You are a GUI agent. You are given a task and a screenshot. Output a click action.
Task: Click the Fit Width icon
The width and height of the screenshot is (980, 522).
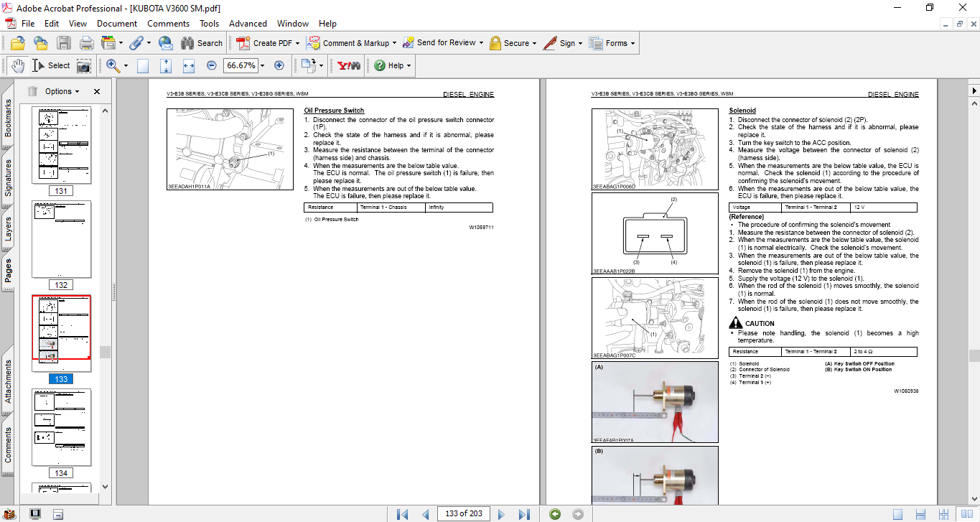point(189,65)
